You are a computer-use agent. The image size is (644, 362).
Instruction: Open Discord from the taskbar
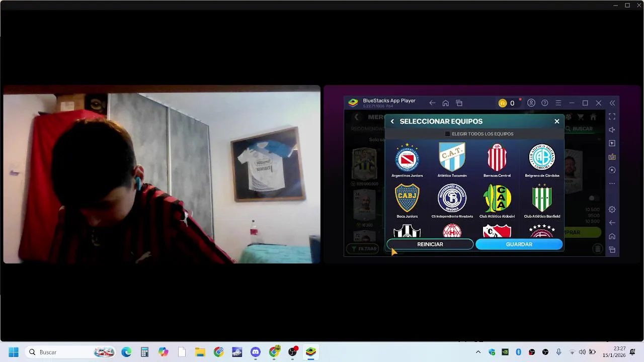pyautogui.click(x=256, y=352)
